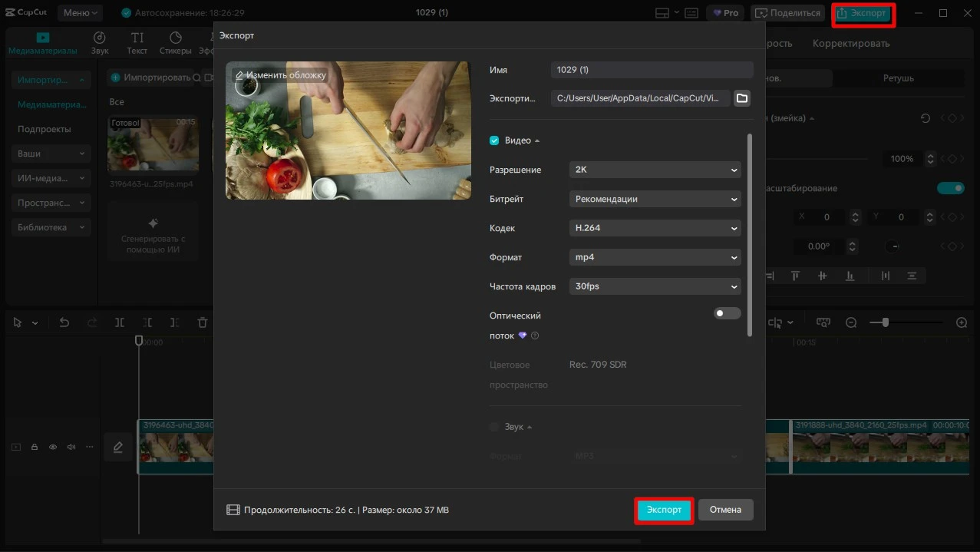Click the track mute speaker icon

[71, 447]
